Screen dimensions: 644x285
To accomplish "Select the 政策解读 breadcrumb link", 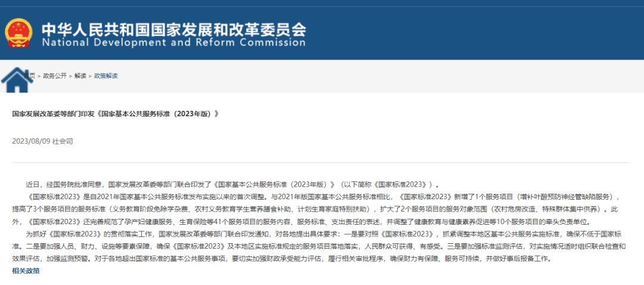I will click(x=106, y=76).
